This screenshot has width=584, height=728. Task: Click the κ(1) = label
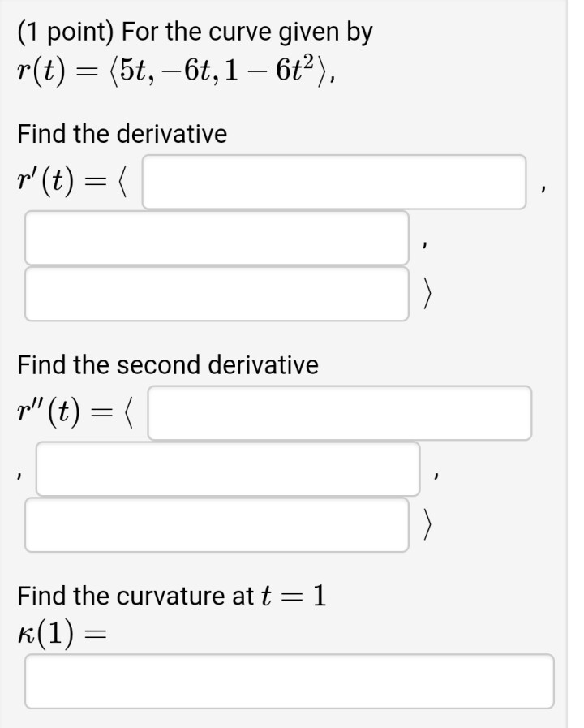(x=62, y=634)
